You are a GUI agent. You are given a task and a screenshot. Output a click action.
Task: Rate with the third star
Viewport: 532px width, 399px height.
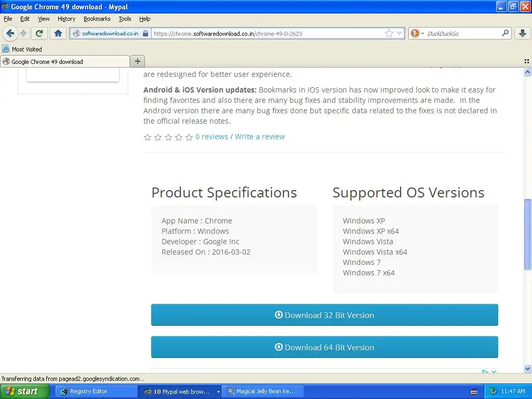pos(168,137)
